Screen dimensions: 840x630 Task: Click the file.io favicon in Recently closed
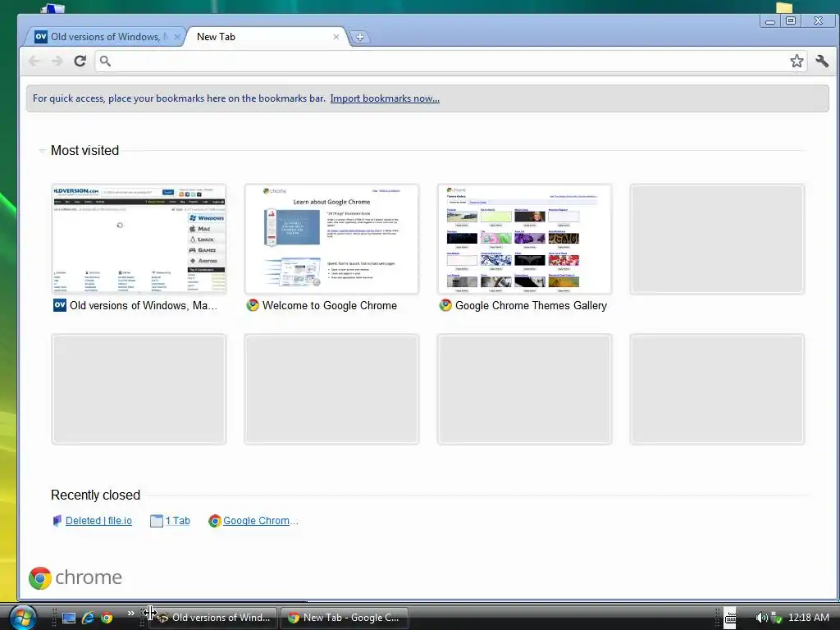click(x=57, y=521)
